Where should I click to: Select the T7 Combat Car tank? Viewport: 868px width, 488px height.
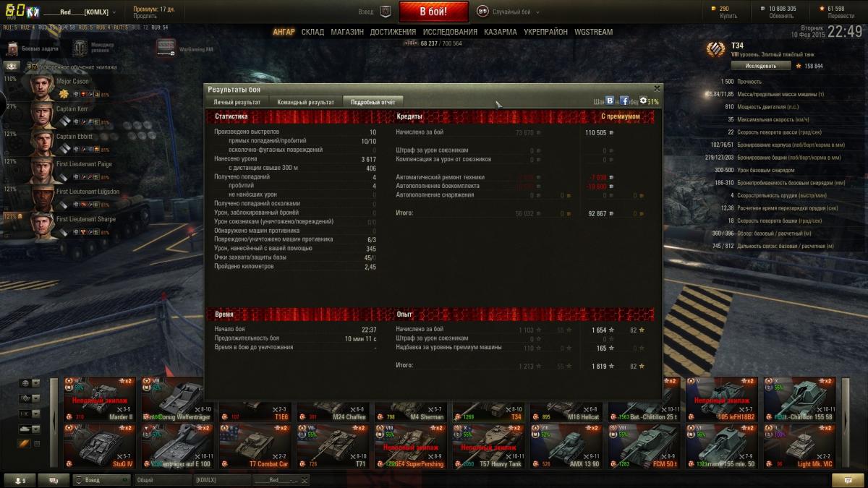coord(254,445)
